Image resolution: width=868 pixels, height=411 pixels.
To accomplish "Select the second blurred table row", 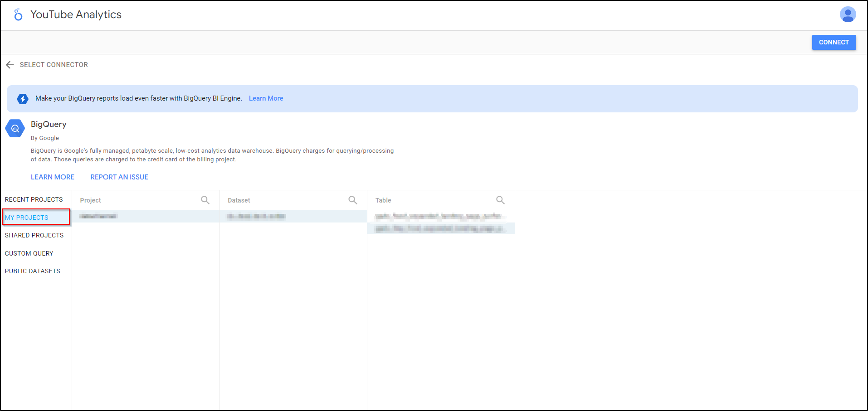I will [441, 228].
